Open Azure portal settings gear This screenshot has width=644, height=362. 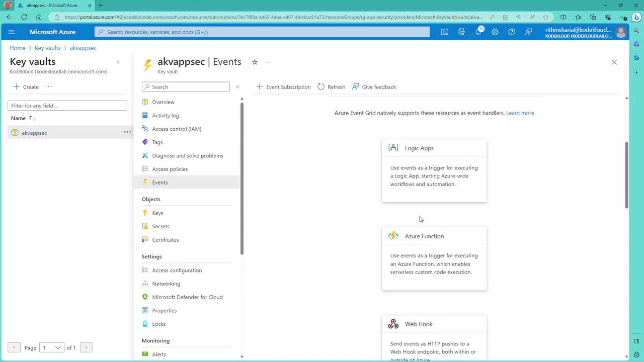click(495, 32)
